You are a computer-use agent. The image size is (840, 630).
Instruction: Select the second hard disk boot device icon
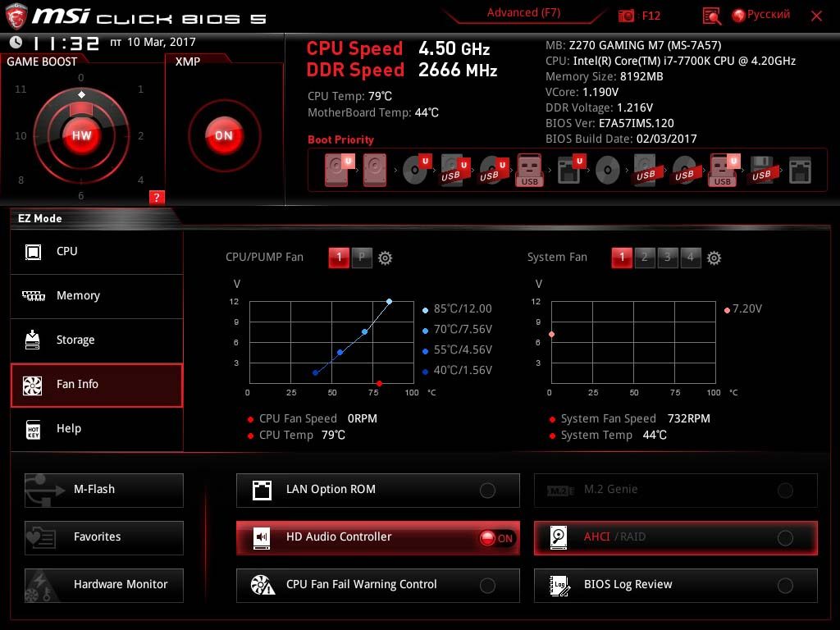[375, 171]
